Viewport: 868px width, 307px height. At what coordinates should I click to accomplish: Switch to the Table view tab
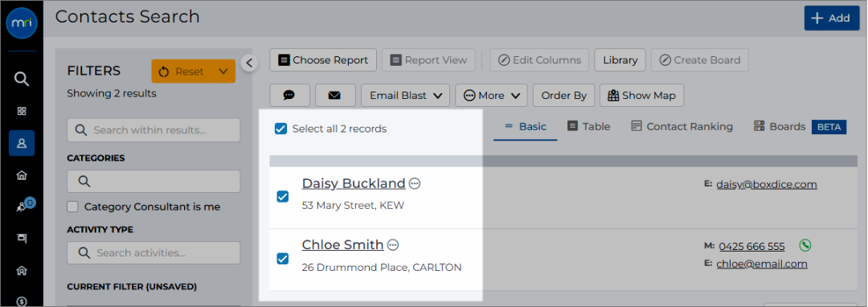pos(588,127)
